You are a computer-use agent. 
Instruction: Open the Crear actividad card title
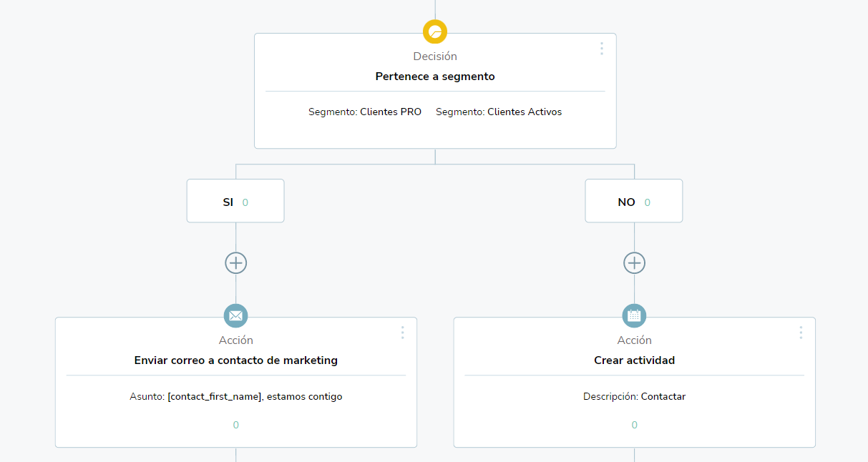[x=635, y=360]
